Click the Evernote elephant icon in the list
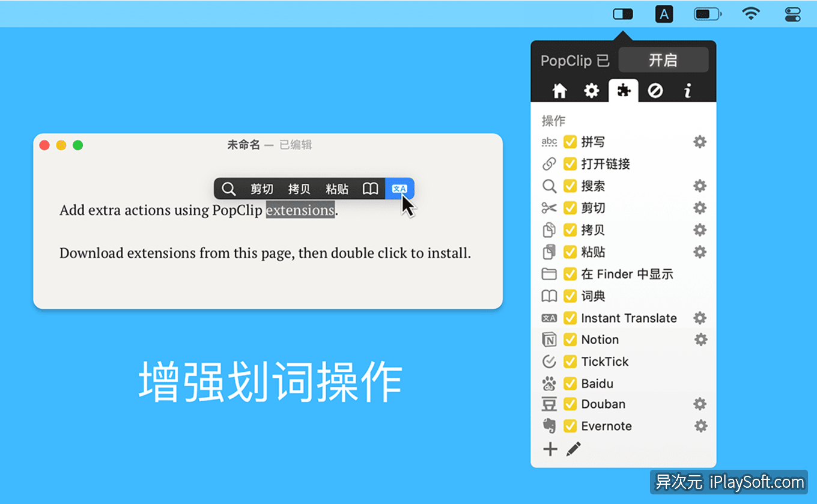Screen dimensions: 817x504 click(549, 426)
